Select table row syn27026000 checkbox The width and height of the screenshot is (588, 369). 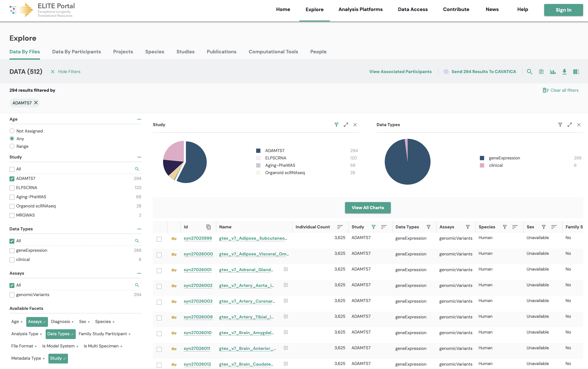click(x=159, y=255)
